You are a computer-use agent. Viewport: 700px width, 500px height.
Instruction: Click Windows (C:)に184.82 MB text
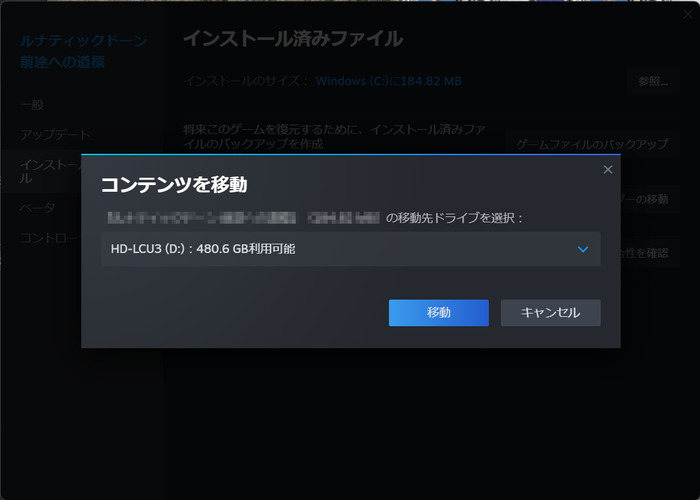point(388,81)
